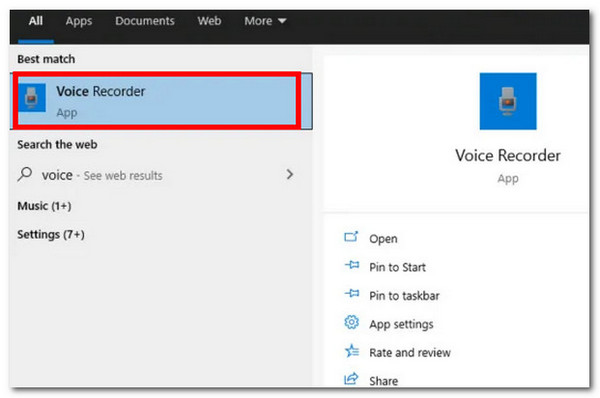
Task: Expand the Music (1+) results group
Action: coord(44,206)
